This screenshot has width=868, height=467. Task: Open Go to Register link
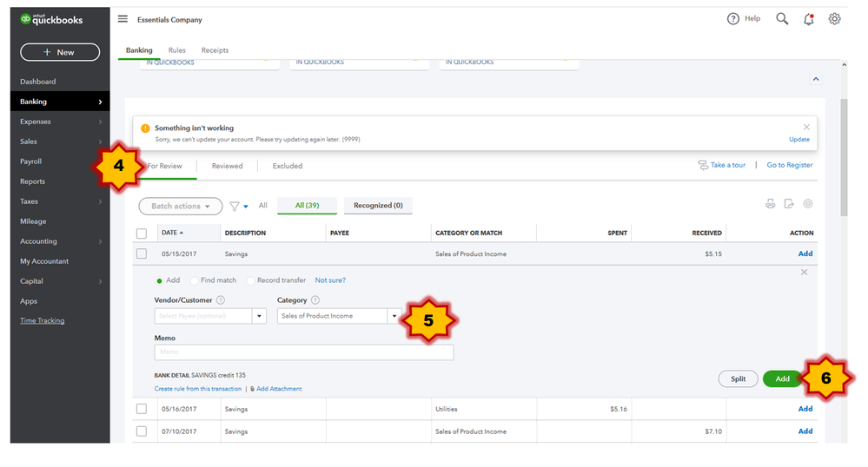(x=790, y=165)
